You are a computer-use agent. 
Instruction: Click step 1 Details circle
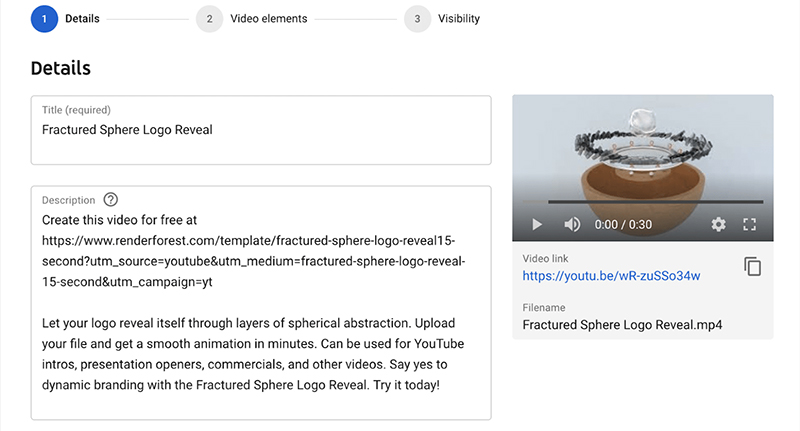pos(44,19)
